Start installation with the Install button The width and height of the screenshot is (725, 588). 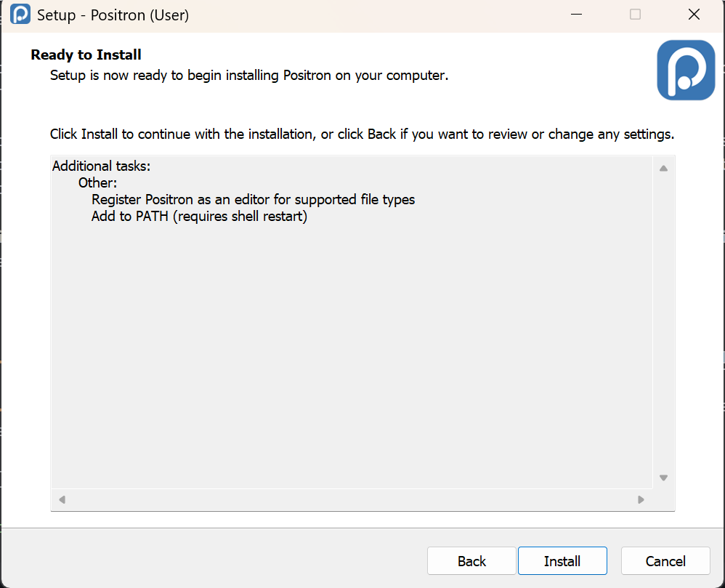(562, 561)
